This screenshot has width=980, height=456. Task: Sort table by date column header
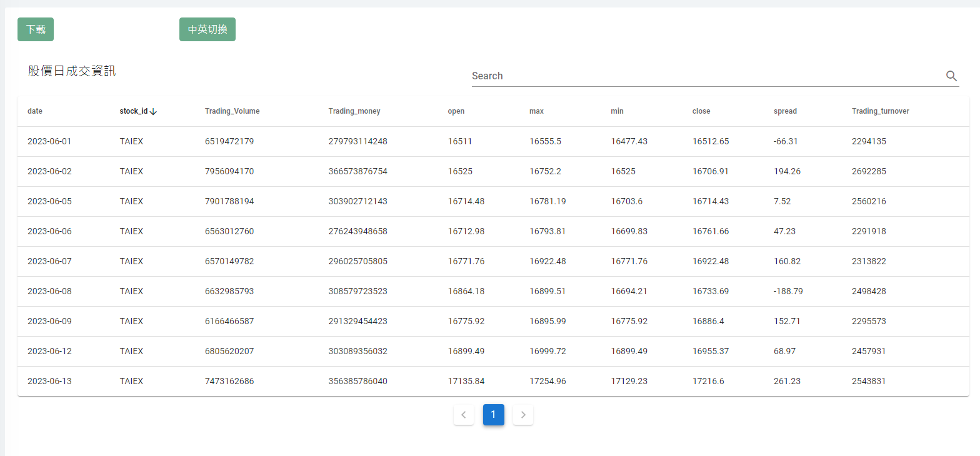[x=35, y=111]
